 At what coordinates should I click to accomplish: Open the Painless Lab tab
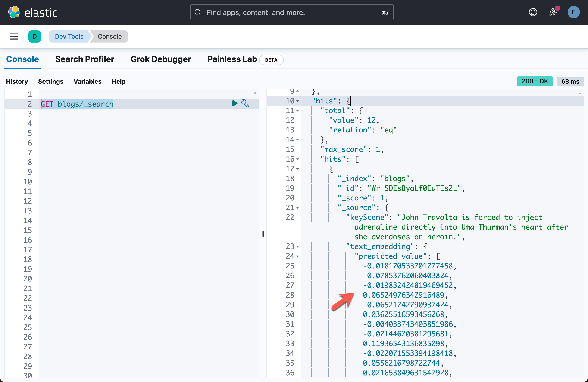pyautogui.click(x=232, y=59)
